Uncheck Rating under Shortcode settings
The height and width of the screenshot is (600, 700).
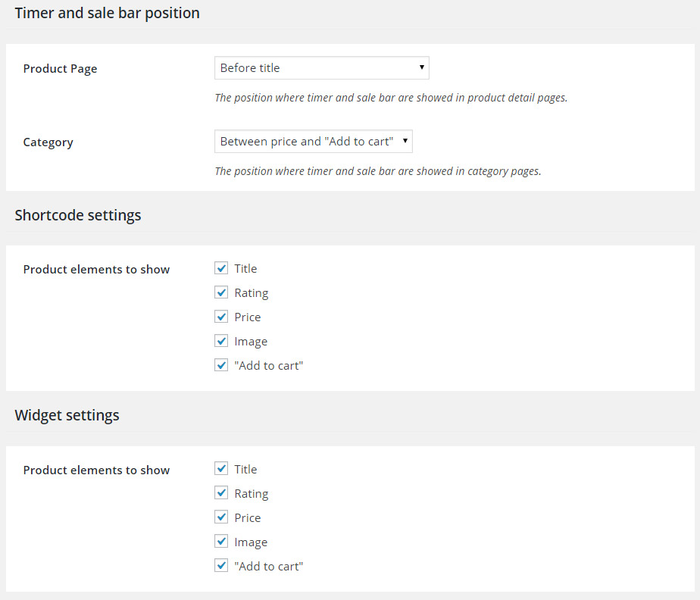(x=221, y=292)
